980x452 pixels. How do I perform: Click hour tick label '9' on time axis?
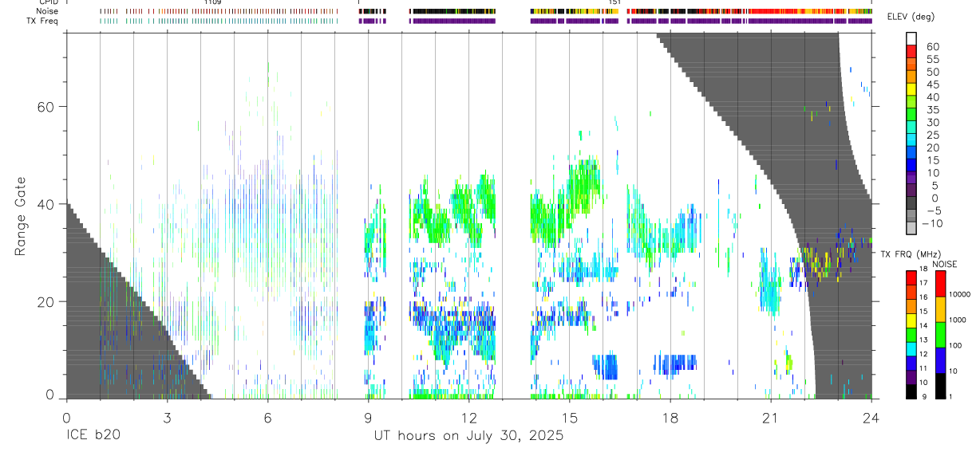pos(368,418)
